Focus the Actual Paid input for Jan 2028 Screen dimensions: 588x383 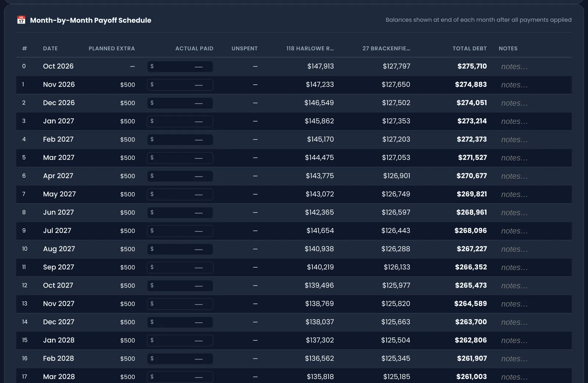tap(180, 340)
